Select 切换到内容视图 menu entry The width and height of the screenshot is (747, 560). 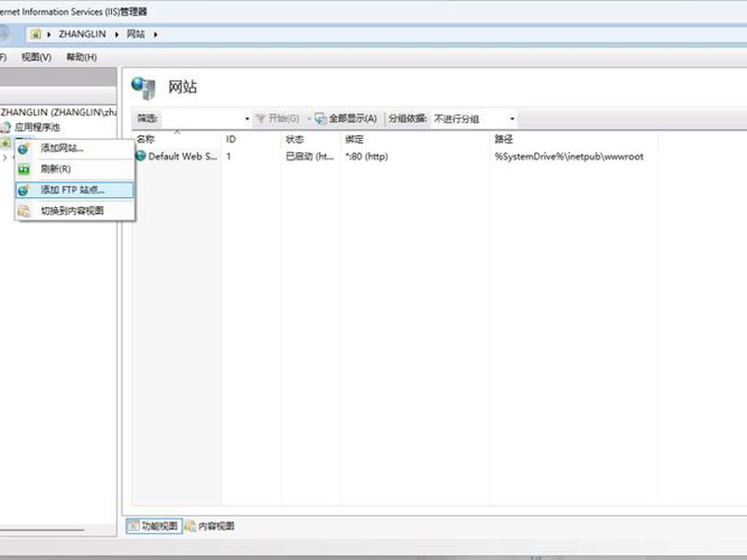[75, 211]
